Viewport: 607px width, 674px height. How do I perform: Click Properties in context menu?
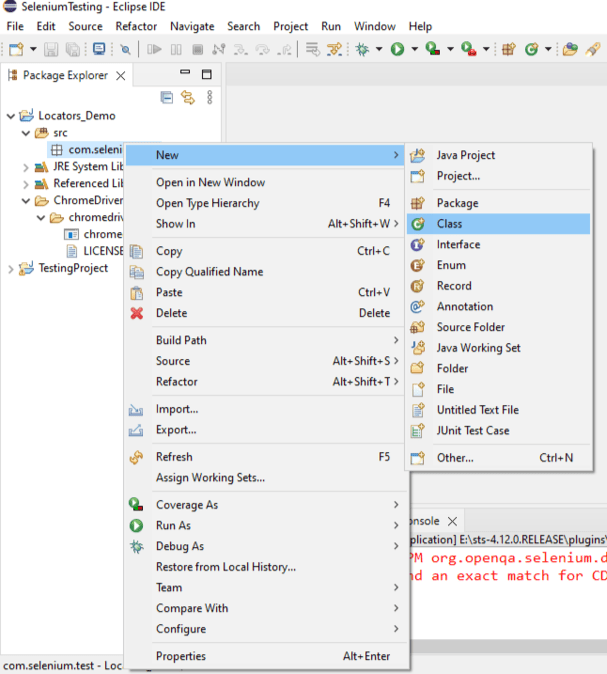[265, 656]
